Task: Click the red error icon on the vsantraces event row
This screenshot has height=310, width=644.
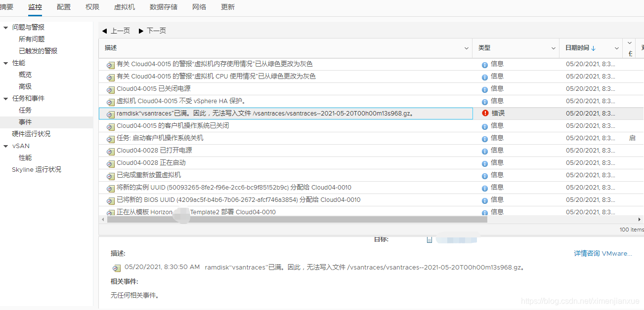Action: pyautogui.click(x=485, y=113)
